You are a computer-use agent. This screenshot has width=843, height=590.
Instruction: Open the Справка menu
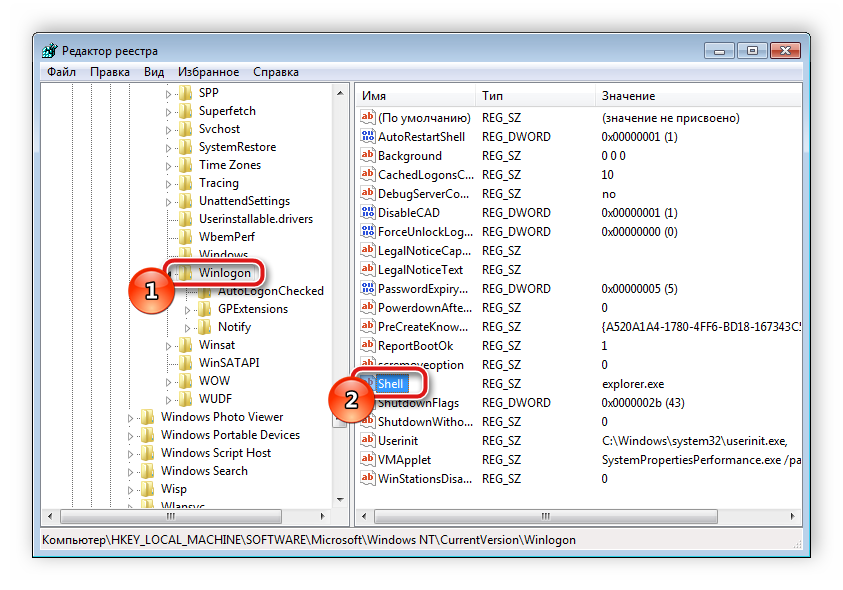[x=276, y=72]
